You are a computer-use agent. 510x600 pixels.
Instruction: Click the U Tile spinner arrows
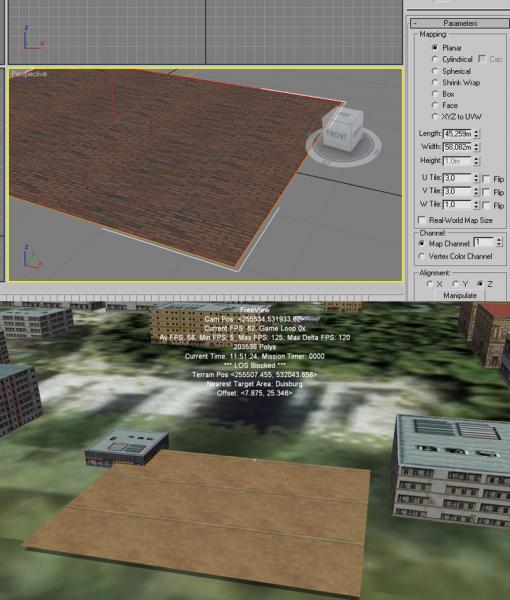click(476, 178)
